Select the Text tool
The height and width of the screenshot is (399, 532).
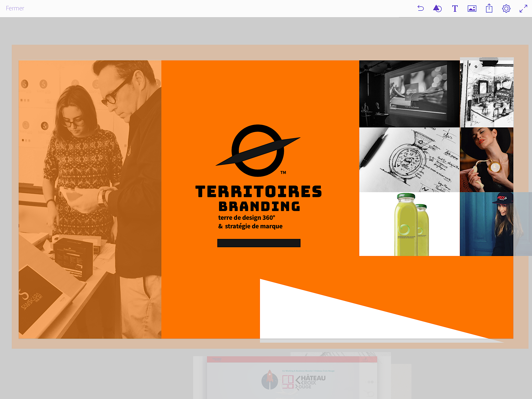[454, 8]
